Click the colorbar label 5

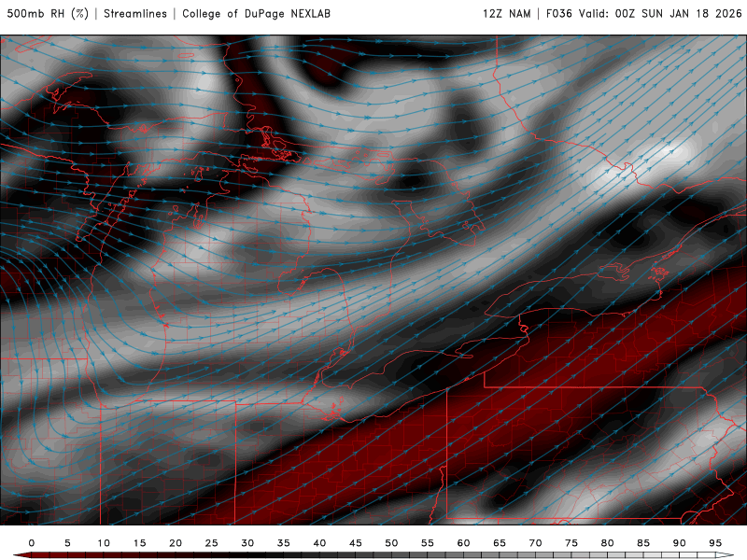coord(67,543)
